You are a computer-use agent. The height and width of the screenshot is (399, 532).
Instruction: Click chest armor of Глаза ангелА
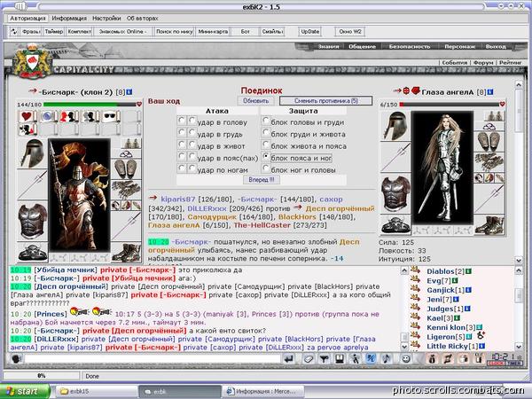[395, 193]
